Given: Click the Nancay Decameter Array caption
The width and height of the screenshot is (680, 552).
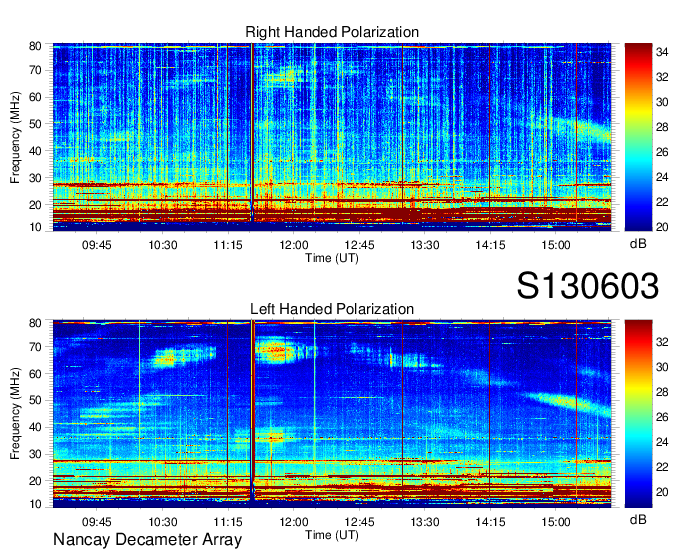Looking at the screenshot, I should pyautogui.click(x=147, y=540).
